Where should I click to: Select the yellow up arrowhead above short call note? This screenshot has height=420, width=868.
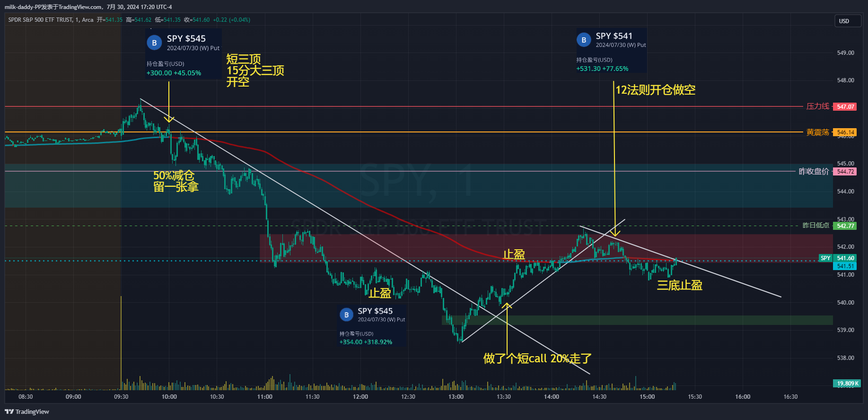[507, 306]
